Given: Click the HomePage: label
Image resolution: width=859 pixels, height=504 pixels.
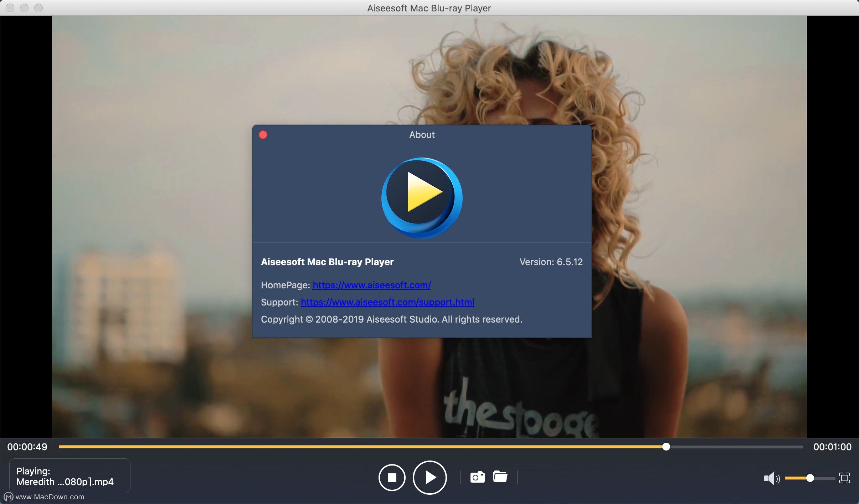Looking at the screenshot, I should (x=286, y=285).
